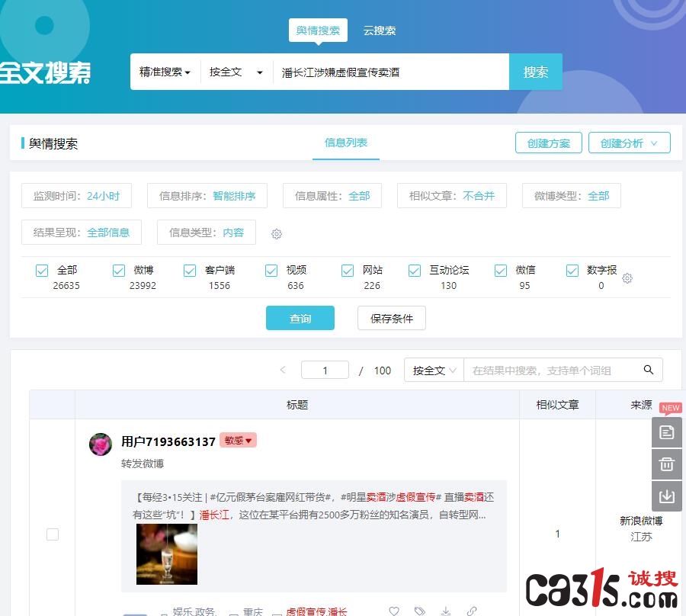The width and height of the screenshot is (686, 616).
Task: Click the settings gear beside 信息类型
Action: (277, 233)
